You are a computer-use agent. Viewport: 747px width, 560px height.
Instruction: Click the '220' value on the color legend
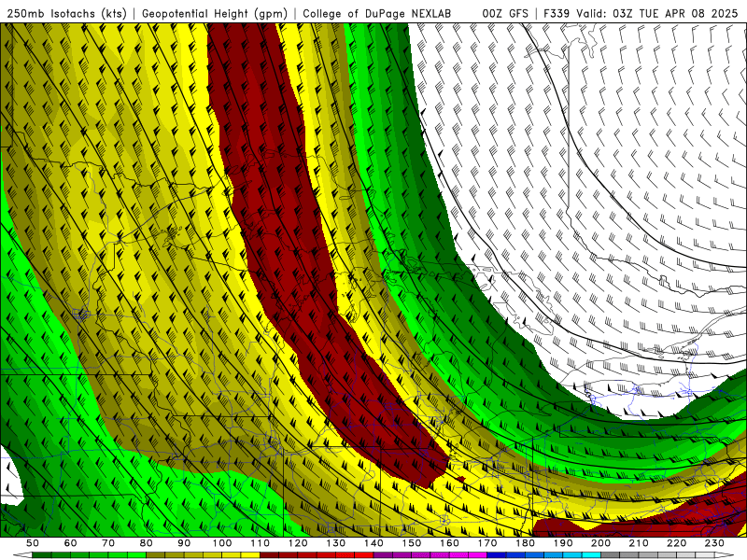(676, 543)
